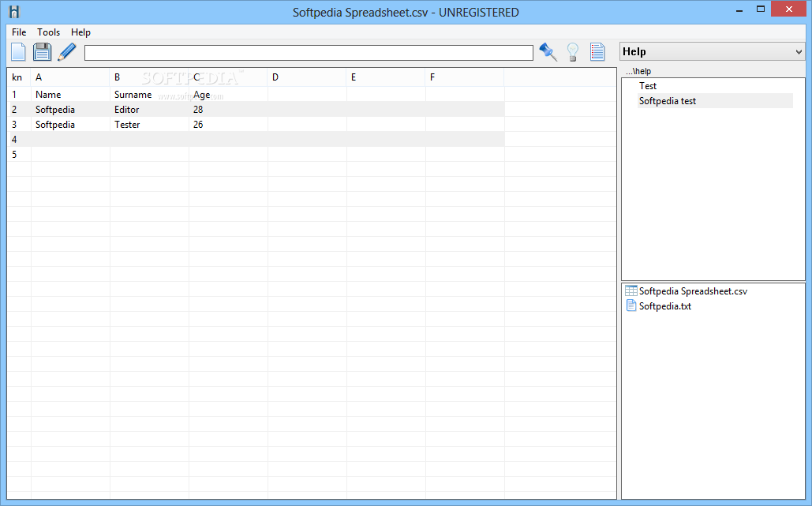This screenshot has height=506, width=812.
Task: Click the Name cell
Action: (x=70, y=95)
